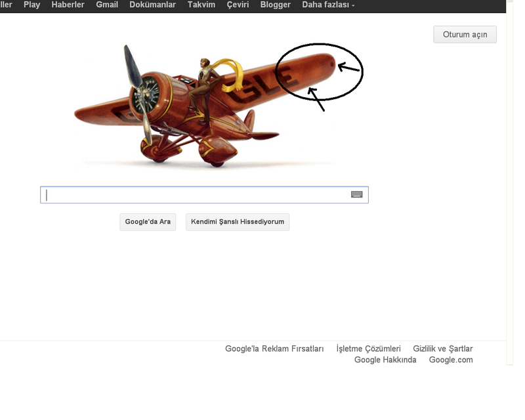Open Blogger from the top bar

click(276, 5)
